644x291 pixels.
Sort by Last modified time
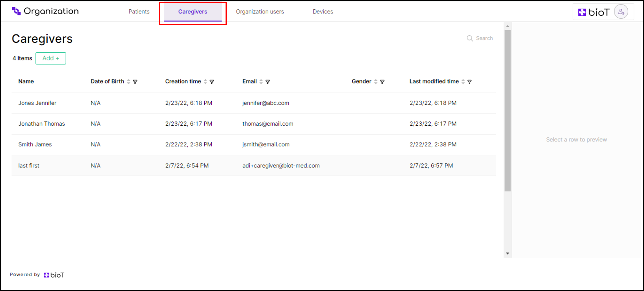(463, 81)
